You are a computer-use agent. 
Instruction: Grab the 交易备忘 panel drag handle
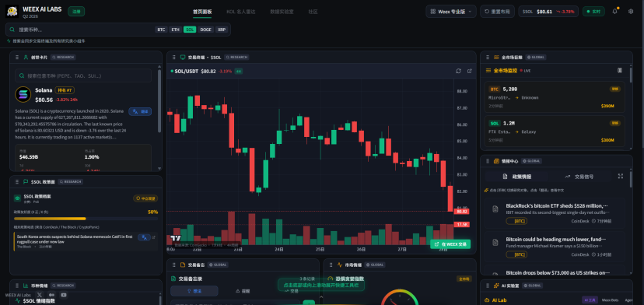pyautogui.click(x=174, y=265)
